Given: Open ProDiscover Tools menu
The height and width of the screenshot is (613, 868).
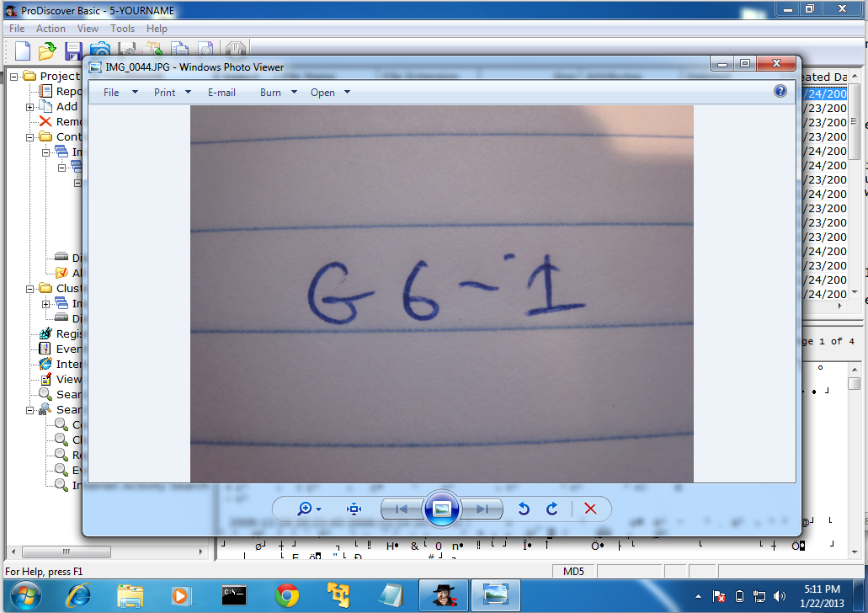Looking at the screenshot, I should 122,29.
